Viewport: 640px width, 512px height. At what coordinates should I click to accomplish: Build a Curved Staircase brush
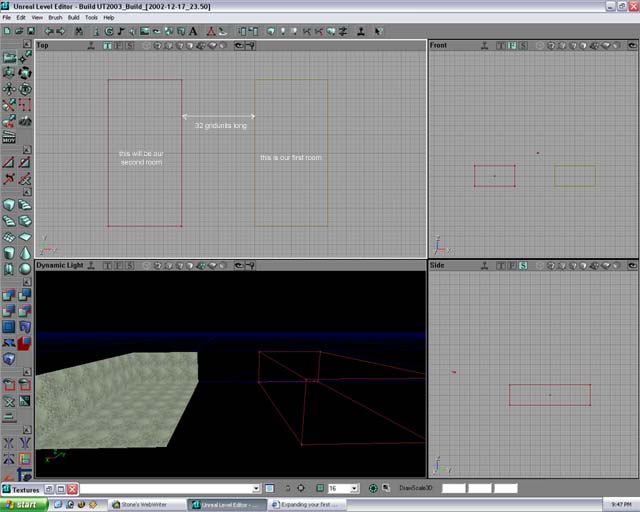25,205
